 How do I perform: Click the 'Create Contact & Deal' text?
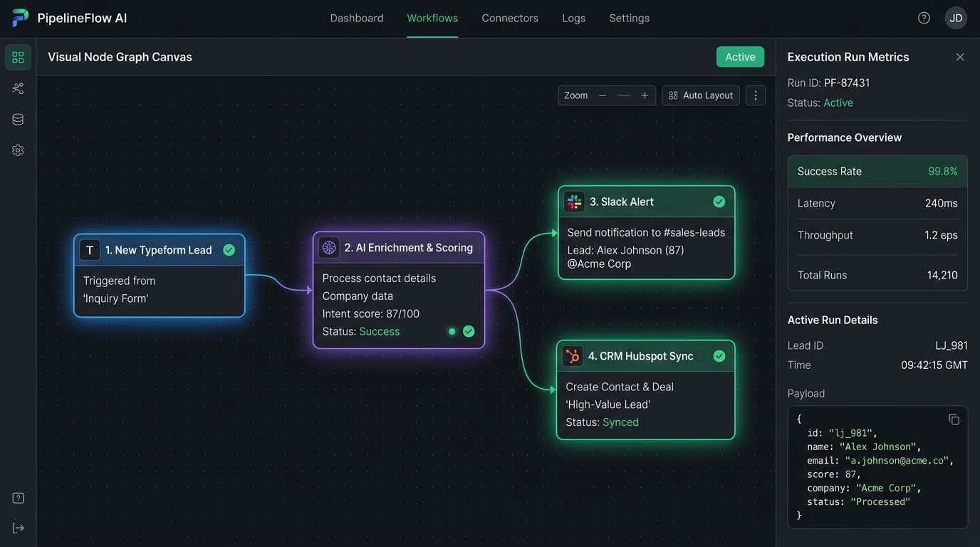click(620, 387)
